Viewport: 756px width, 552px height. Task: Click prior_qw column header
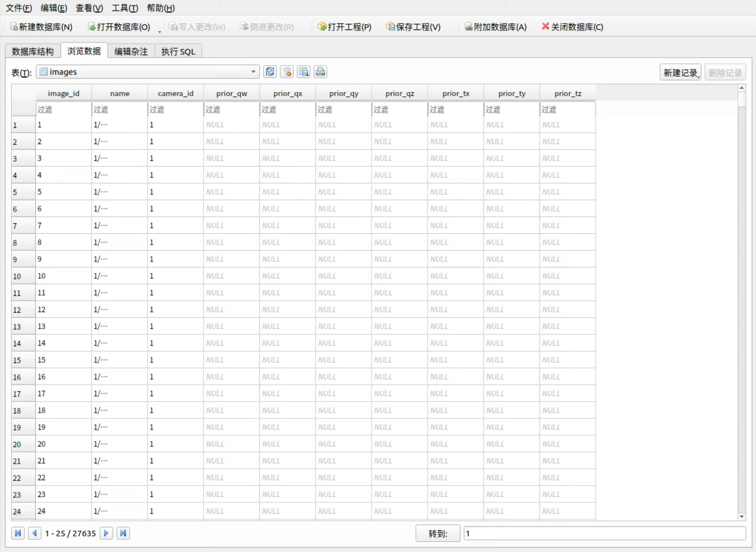[232, 93]
